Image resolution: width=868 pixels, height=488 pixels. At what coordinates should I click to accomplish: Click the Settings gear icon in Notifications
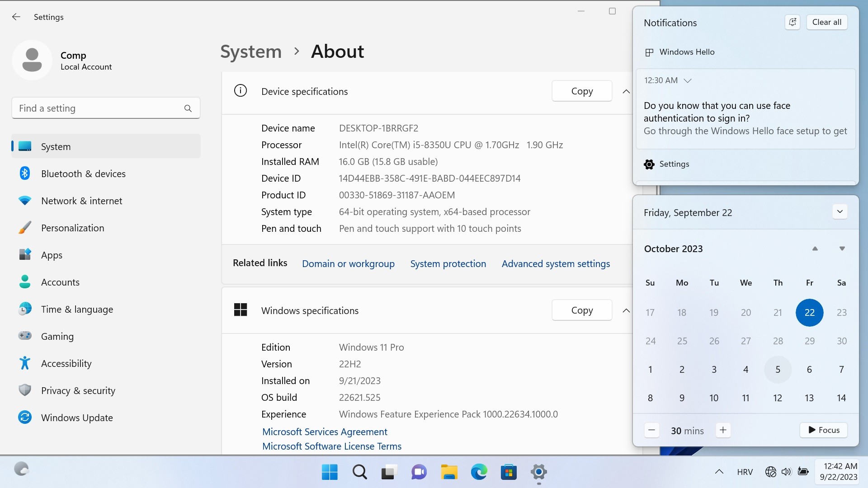point(649,164)
